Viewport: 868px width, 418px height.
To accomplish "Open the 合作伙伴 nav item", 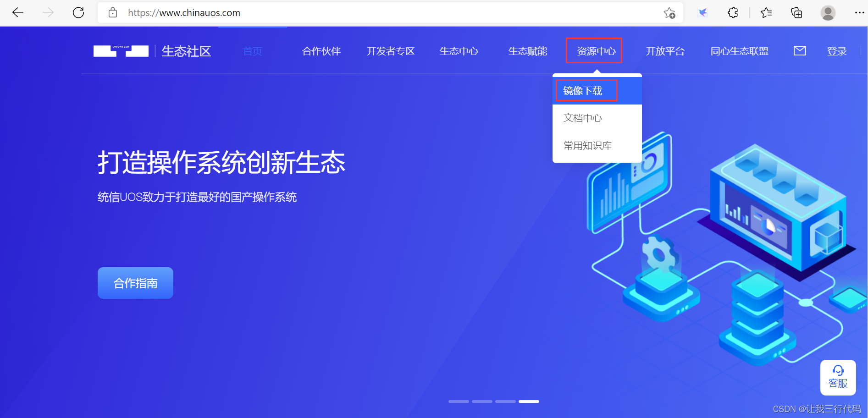I will [321, 51].
